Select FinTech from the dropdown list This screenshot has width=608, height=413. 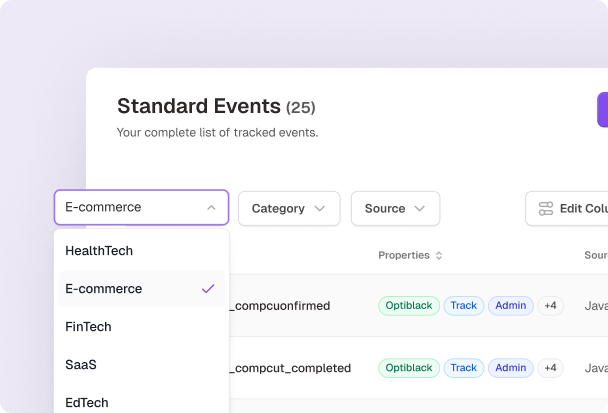(x=142, y=327)
